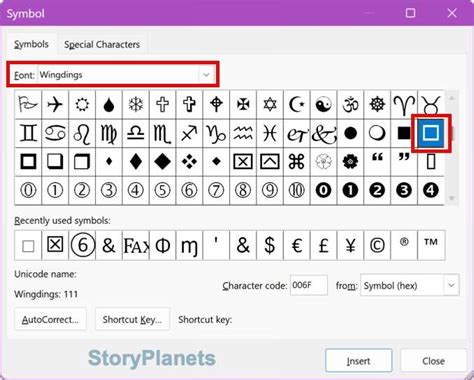Viewport: 474px width, 380px height.
Task: Open the Shortcut Key dialog
Action: tap(132, 319)
